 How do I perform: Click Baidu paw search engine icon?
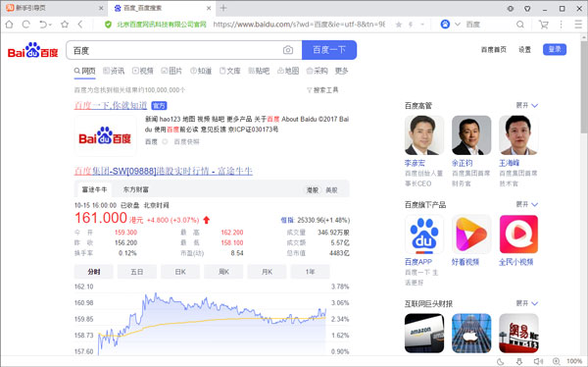pos(445,25)
